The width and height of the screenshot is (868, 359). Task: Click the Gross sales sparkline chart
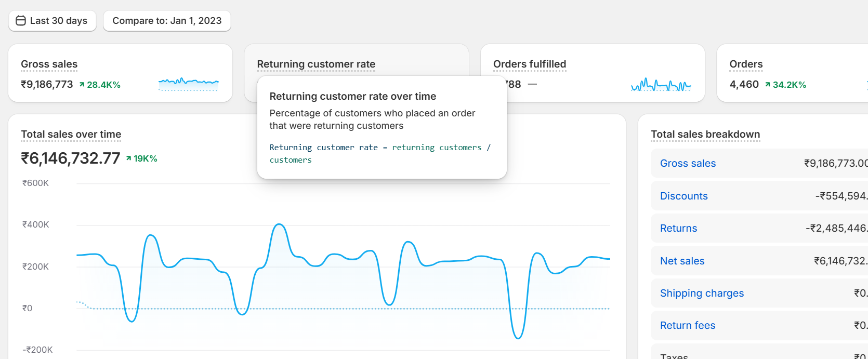[x=188, y=83]
